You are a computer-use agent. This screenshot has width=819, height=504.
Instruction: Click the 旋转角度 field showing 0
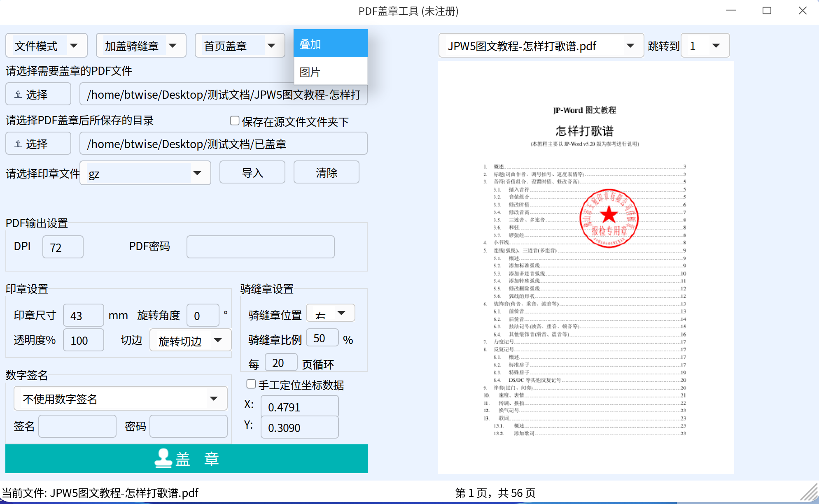coord(203,315)
